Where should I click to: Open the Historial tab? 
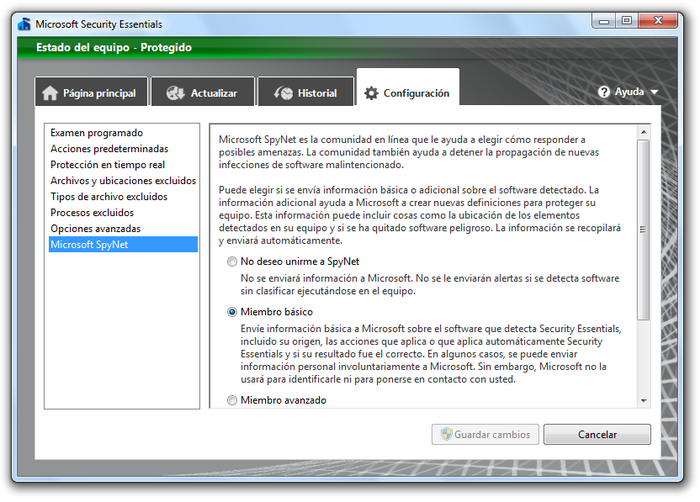click(306, 92)
